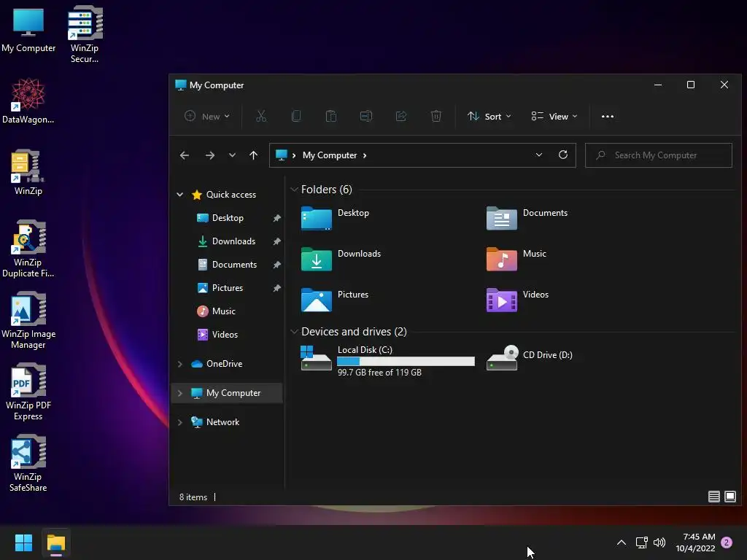Select Pictures in Quick access sidebar
This screenshot has height=560, width=747.
click(228, 288)
